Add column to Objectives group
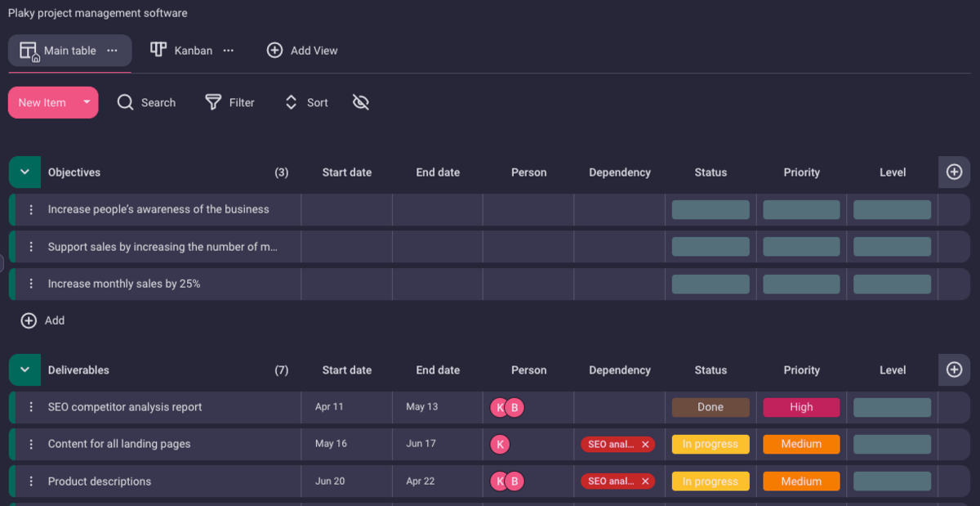 [x=954, y=172]
